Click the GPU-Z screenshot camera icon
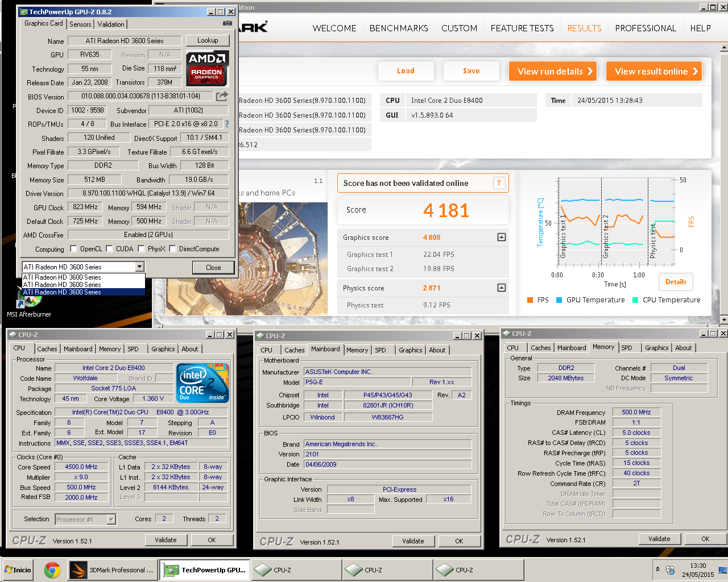 [x=227, y=23]
